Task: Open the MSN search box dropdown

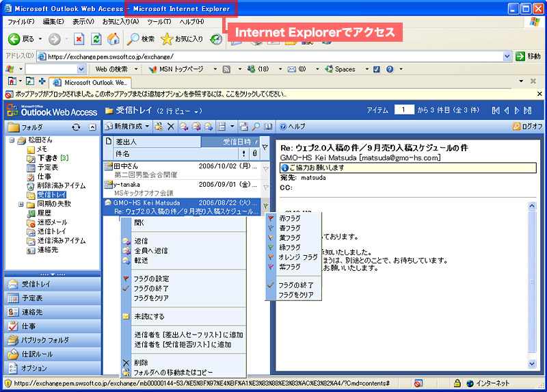Action: click(x=81, y=69)
